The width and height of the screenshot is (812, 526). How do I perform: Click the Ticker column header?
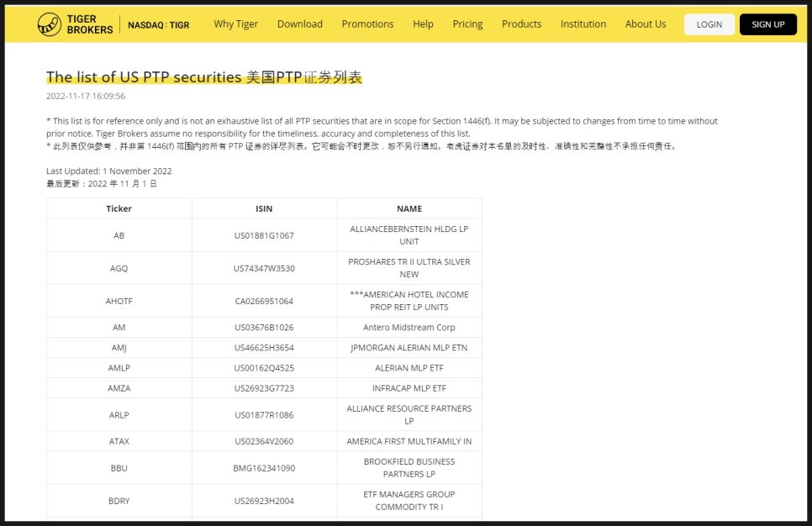point(119,208)
